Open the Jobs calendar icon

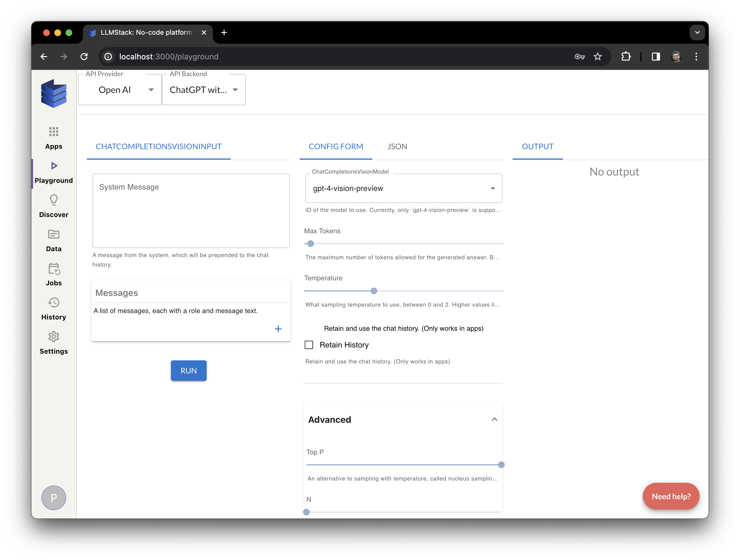click(x=53, y=269)
